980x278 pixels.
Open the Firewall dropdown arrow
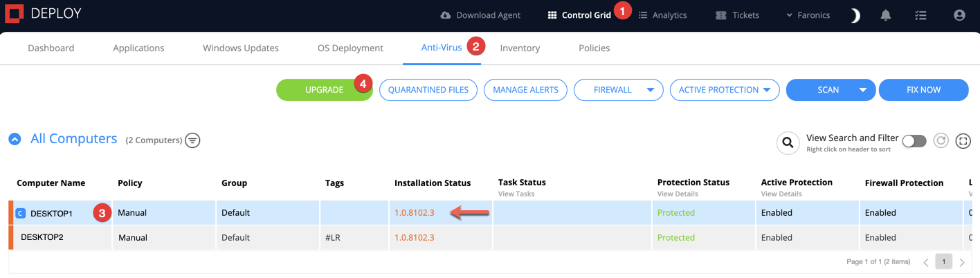tap(651, 90)
